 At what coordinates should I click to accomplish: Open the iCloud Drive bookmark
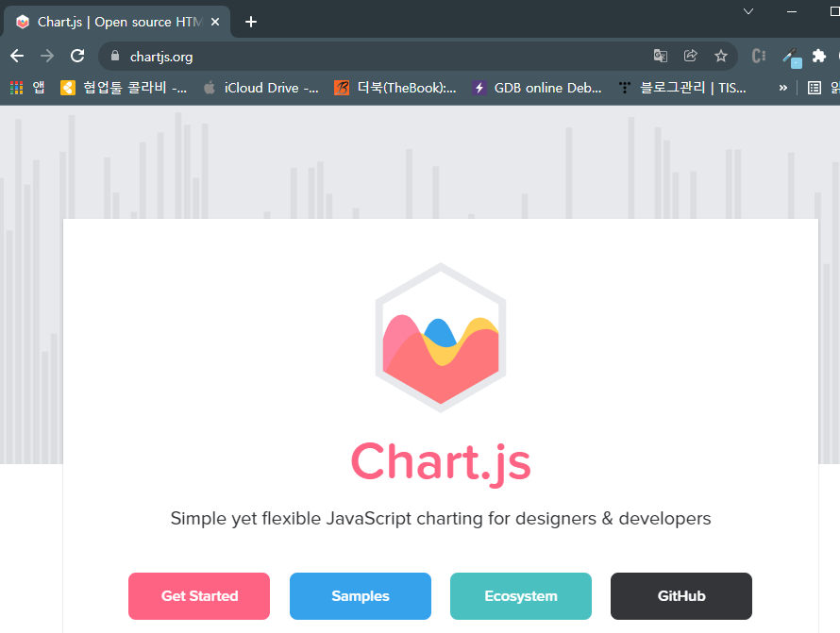(261, 88)
